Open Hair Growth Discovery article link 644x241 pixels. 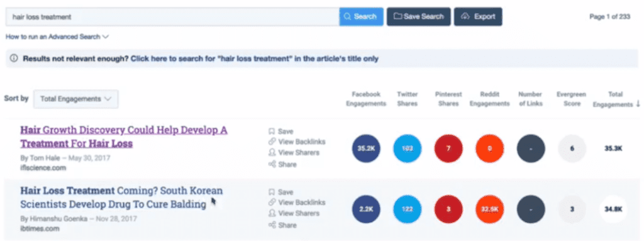click(124, 137)
